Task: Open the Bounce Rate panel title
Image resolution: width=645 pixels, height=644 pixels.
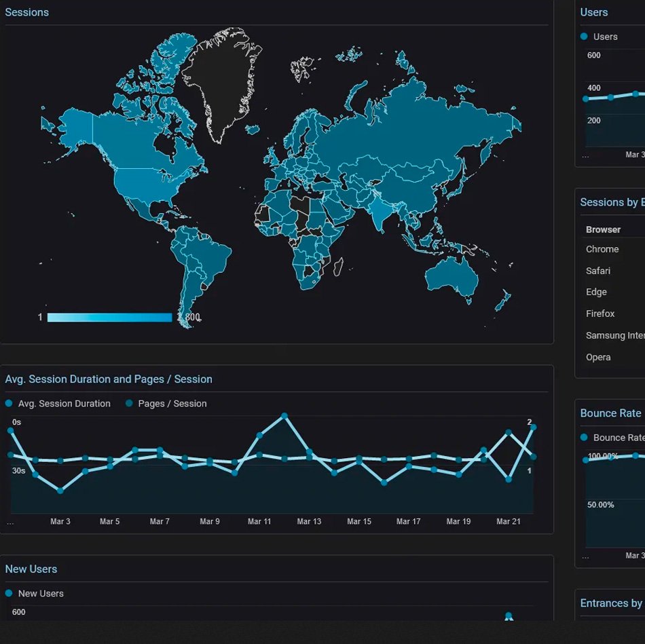Action: (x=610, y=413)
